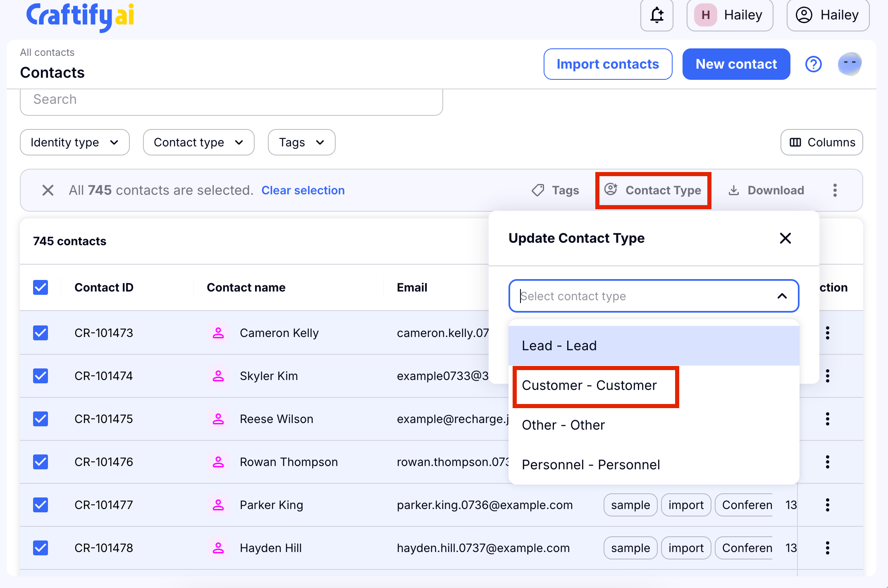This screenshot has height=588, width=888.
Task: Expand the Identity type filter
Action: coord(75,142)
